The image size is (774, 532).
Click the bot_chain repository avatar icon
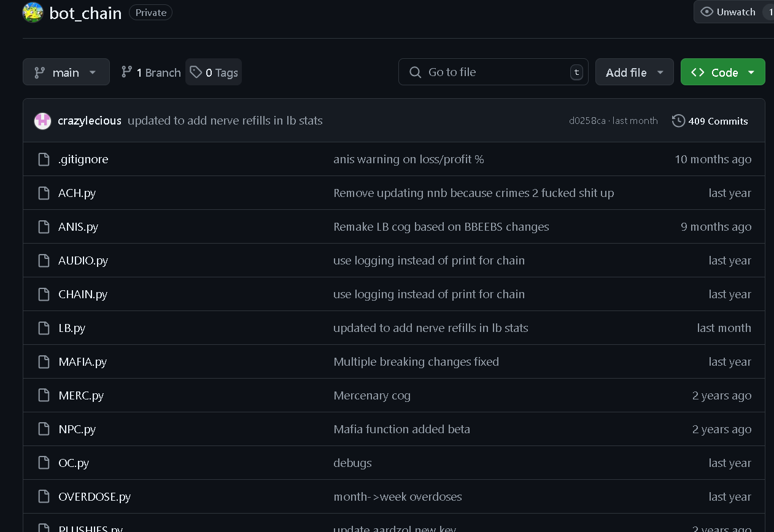[x=33, y=12]
